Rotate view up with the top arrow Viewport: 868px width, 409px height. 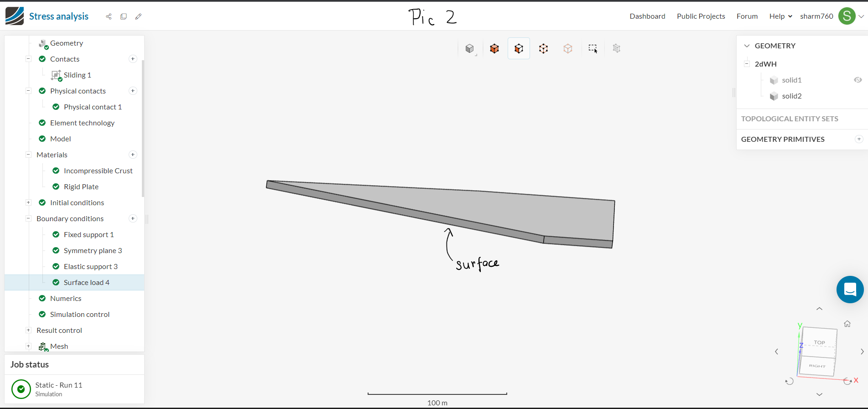[x=820, y=309]
